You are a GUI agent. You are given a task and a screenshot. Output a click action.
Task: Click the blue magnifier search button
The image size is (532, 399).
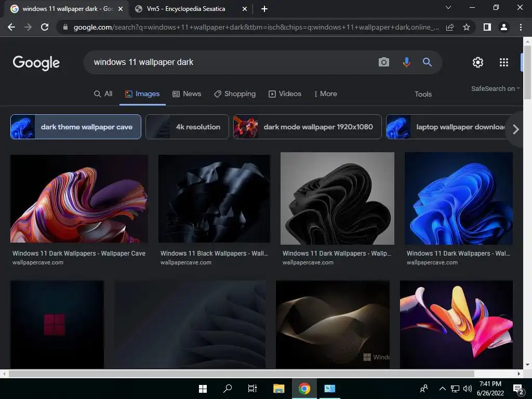click(427, 62)
